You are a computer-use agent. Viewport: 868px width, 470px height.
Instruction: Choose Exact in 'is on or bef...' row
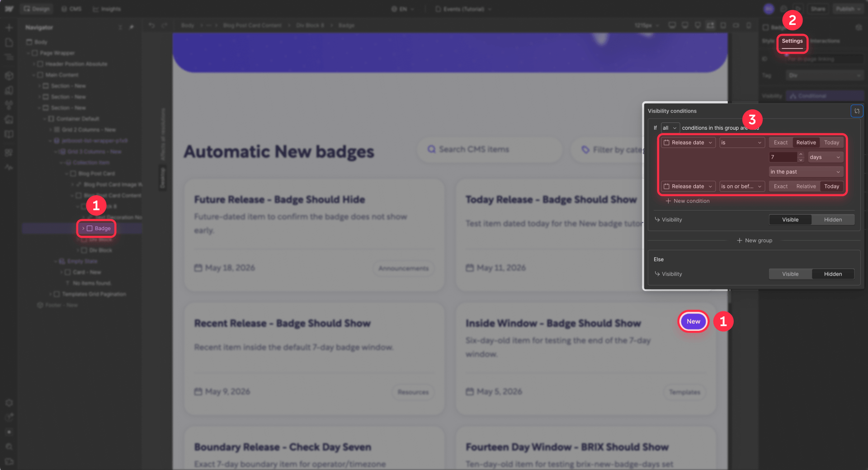click(x=780, y=186)
